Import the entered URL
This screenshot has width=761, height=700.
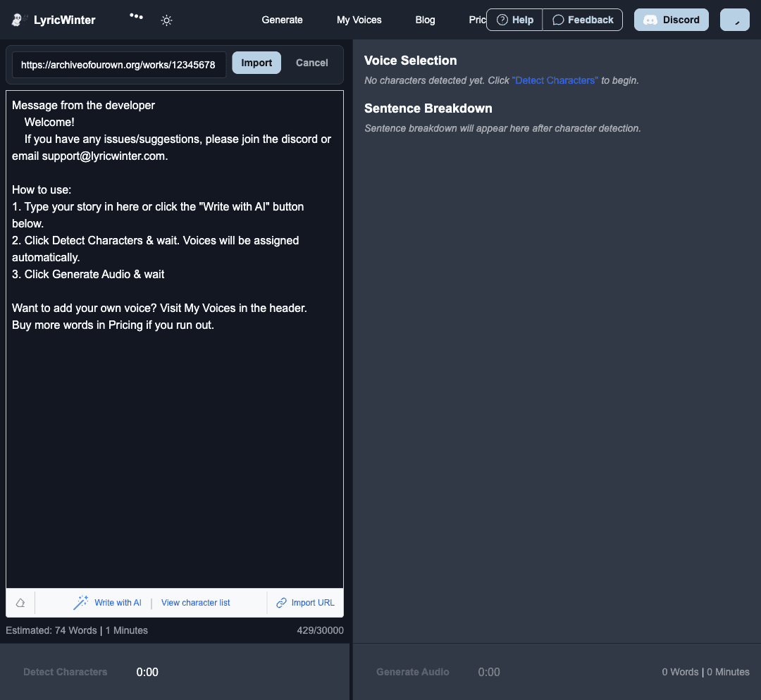pos(256,63)
